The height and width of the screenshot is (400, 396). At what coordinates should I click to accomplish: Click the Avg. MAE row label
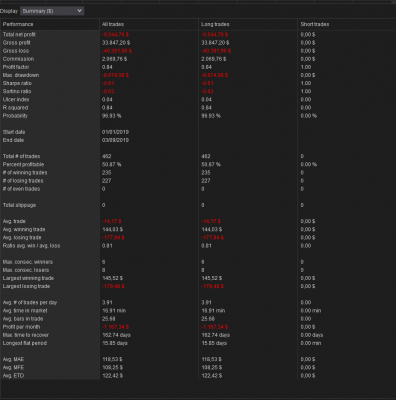pyautogui.click(x=13, y=359)
